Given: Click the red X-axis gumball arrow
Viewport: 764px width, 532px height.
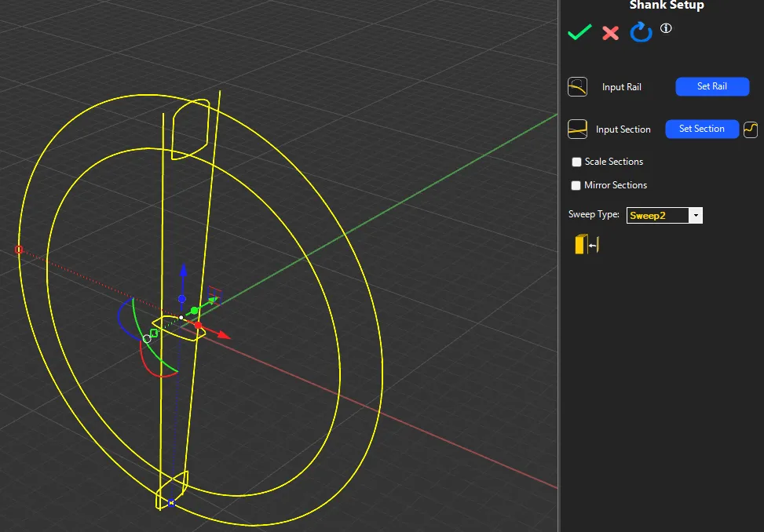Looking at the screenshot, I should (x=223, y=334).
